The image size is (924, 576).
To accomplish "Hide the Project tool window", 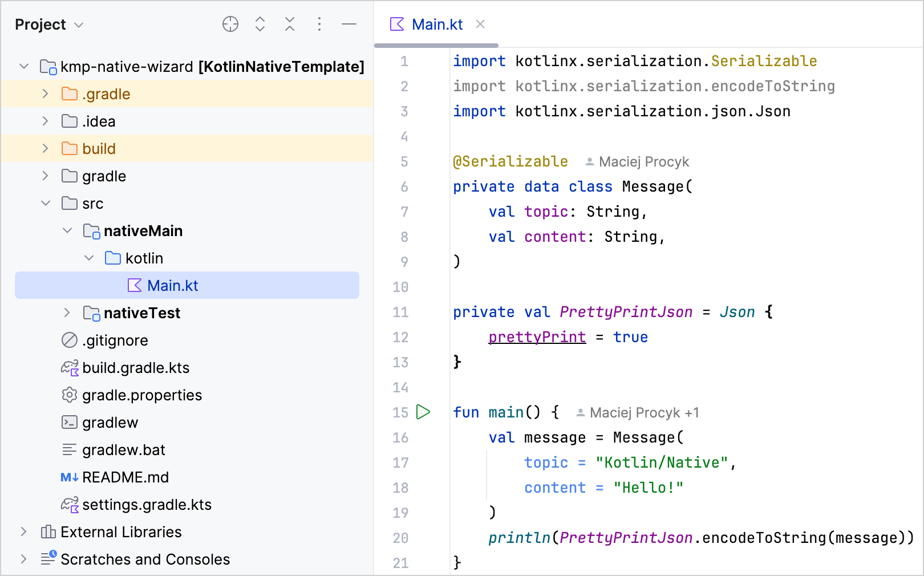I will (x=348, y=25).
